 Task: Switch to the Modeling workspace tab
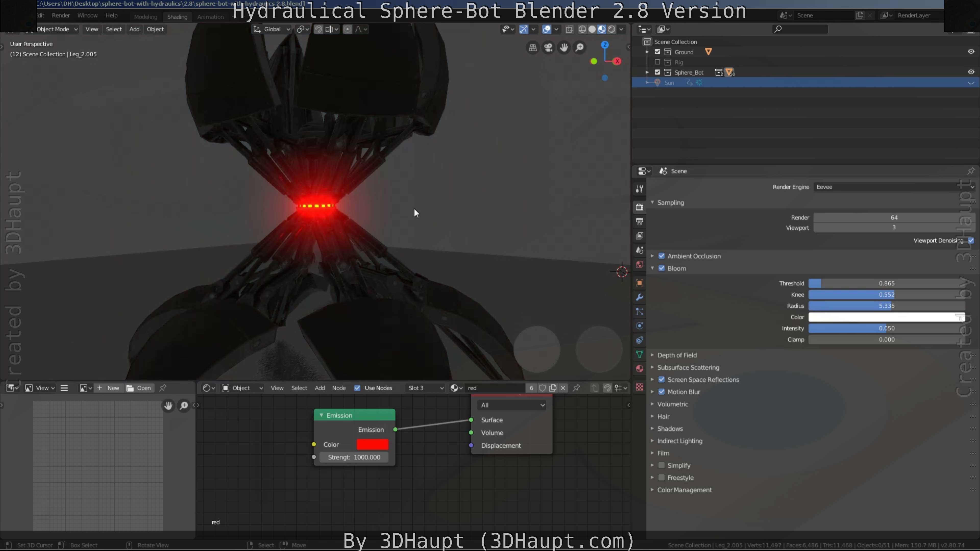click(x=145, y=17)
